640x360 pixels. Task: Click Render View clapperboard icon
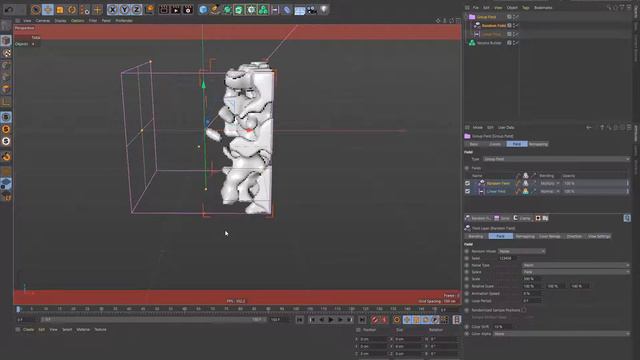click(x=164, y=9)
